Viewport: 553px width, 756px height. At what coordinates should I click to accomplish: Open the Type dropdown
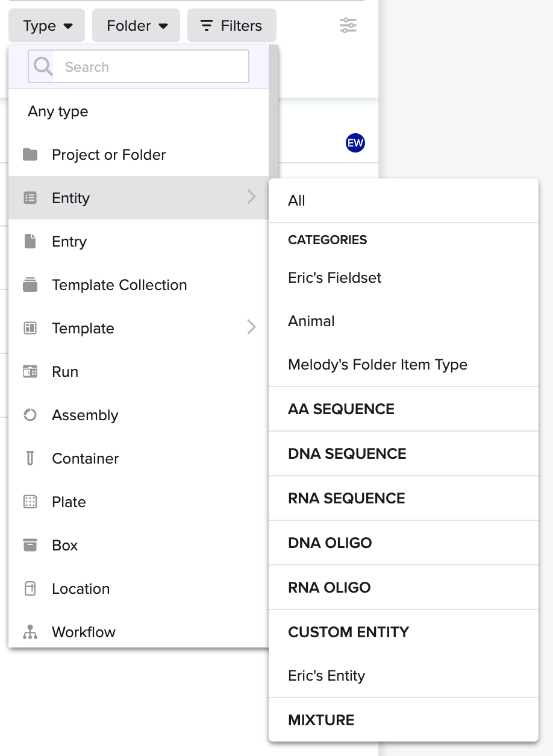click(47, 26)
